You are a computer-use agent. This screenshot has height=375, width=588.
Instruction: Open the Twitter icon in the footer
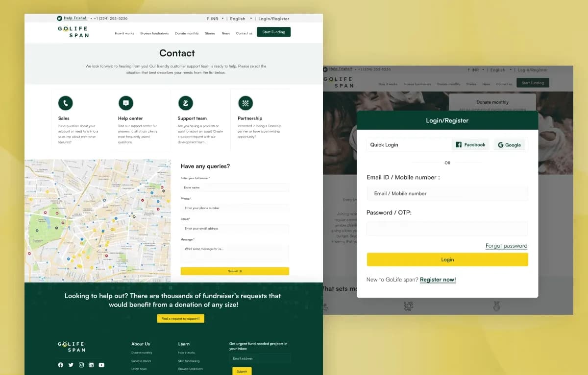(71, 365)
